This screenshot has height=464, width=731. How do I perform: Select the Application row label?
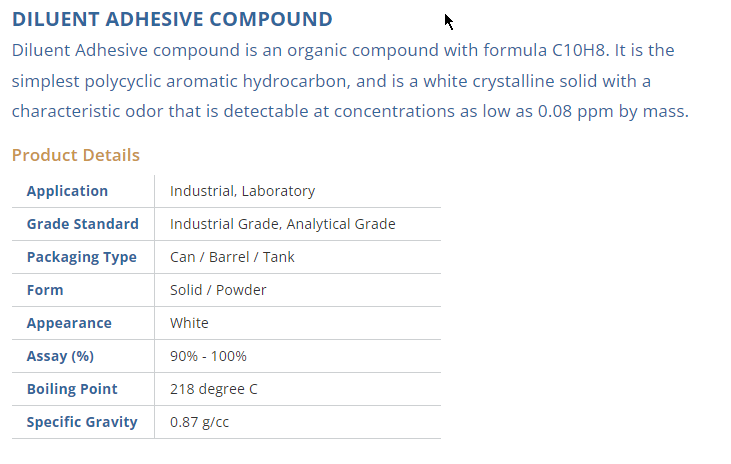coord(67,191)
